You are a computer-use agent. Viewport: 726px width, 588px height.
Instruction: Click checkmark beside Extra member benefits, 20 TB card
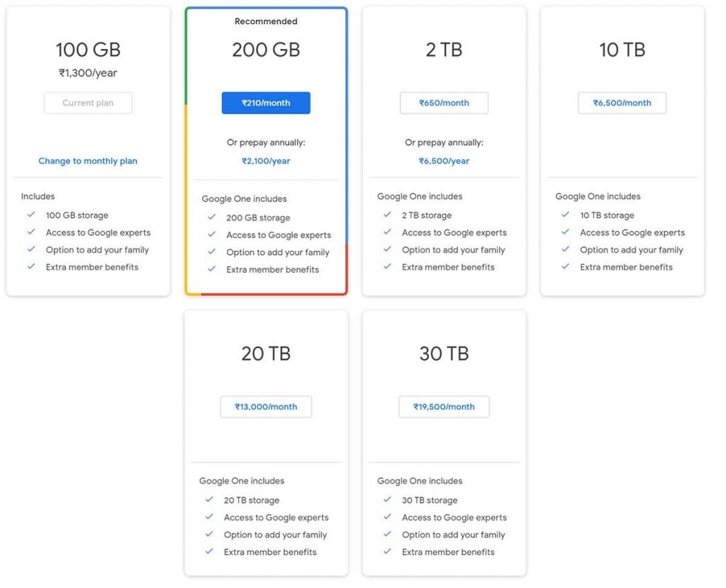pyautogui.click(x=209, y=551)
